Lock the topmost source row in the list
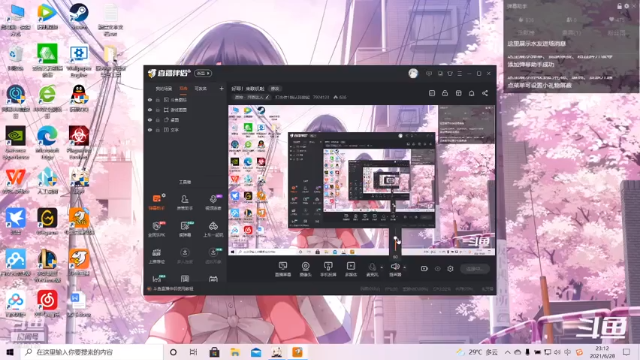The image size is (640, 360). 158,100
